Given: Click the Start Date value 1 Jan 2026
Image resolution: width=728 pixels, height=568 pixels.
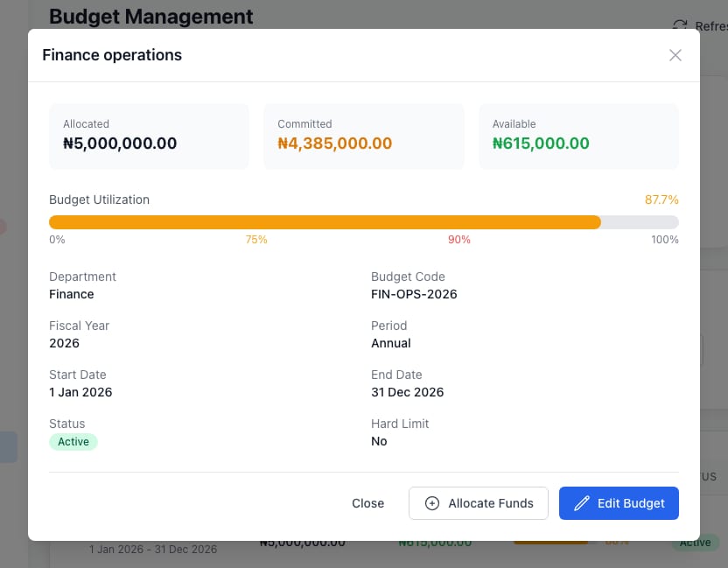Looking at the screenshot, I should [x=80, y=392].
